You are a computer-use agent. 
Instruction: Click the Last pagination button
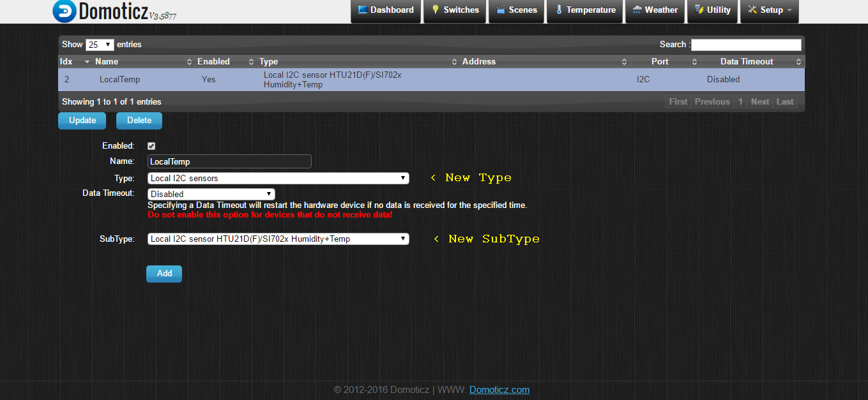[x=785, y=101]
